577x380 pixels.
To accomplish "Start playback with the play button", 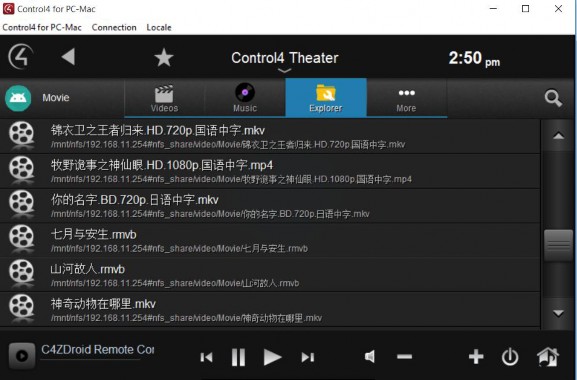I will (x=272, y=357).
